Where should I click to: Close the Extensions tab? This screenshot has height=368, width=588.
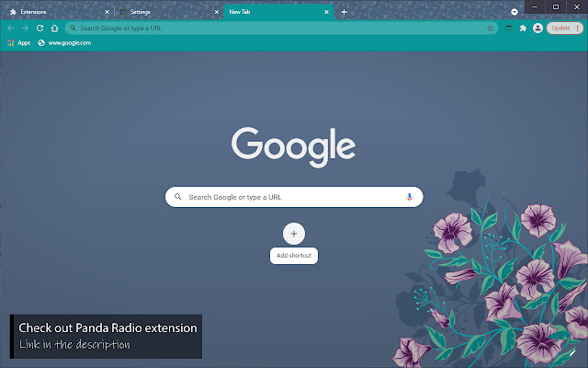(107, 12)
